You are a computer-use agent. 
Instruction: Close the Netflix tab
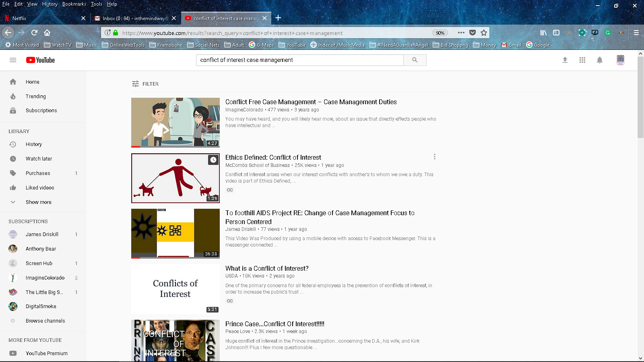(x=83, y=18)
